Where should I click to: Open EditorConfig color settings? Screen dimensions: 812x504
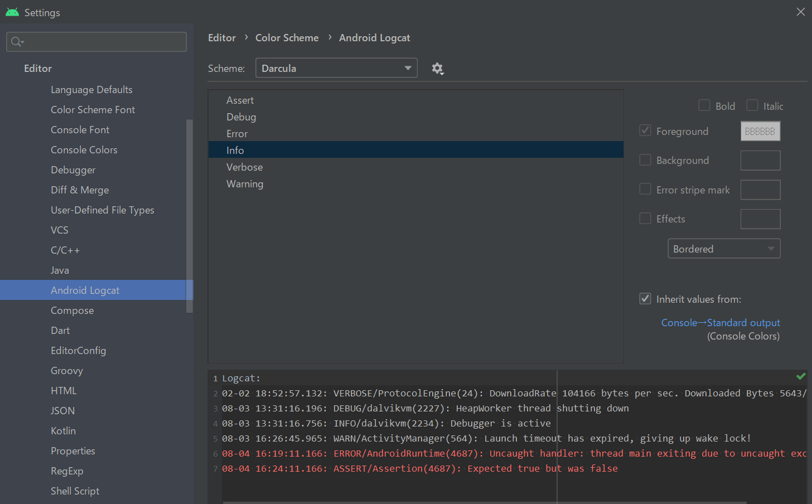(78, 351)
